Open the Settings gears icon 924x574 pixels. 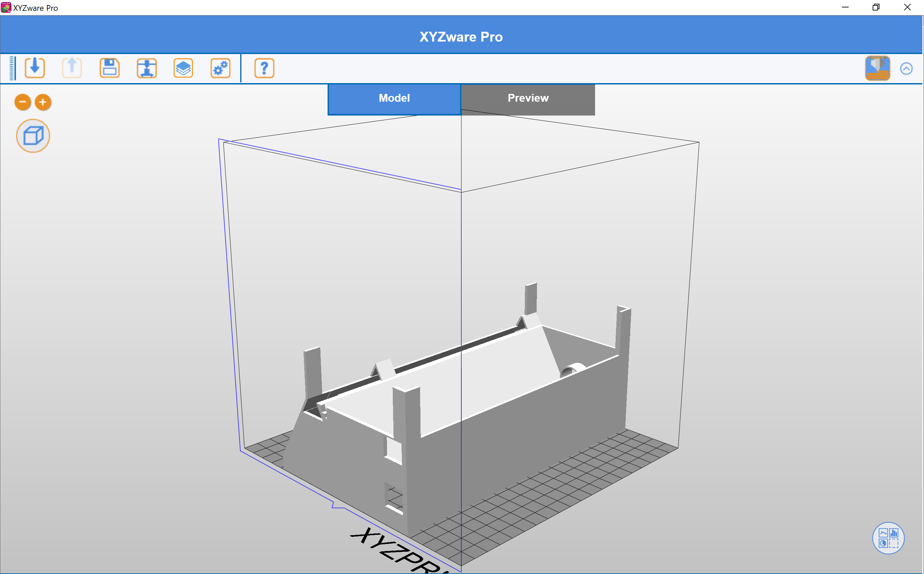pos(220,68)
